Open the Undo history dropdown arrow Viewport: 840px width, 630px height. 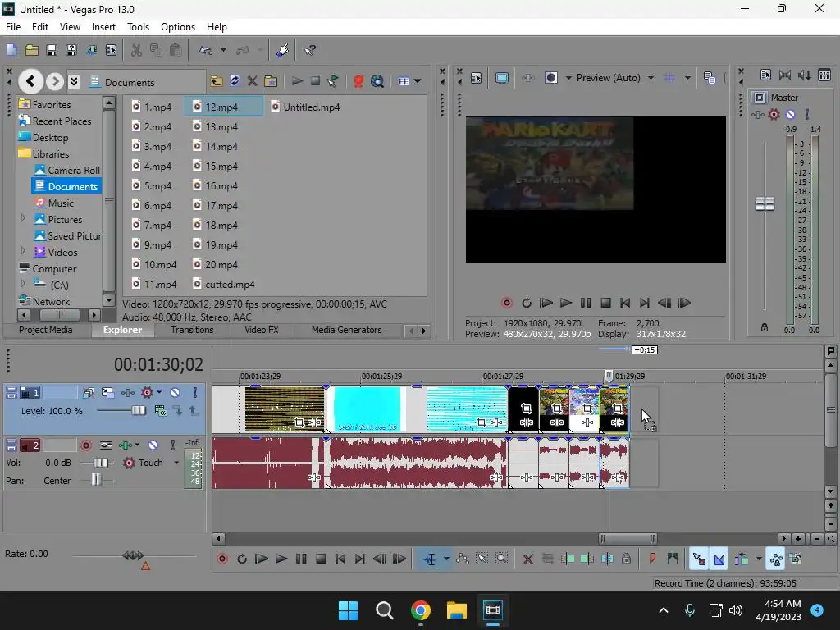coord(223,50)
